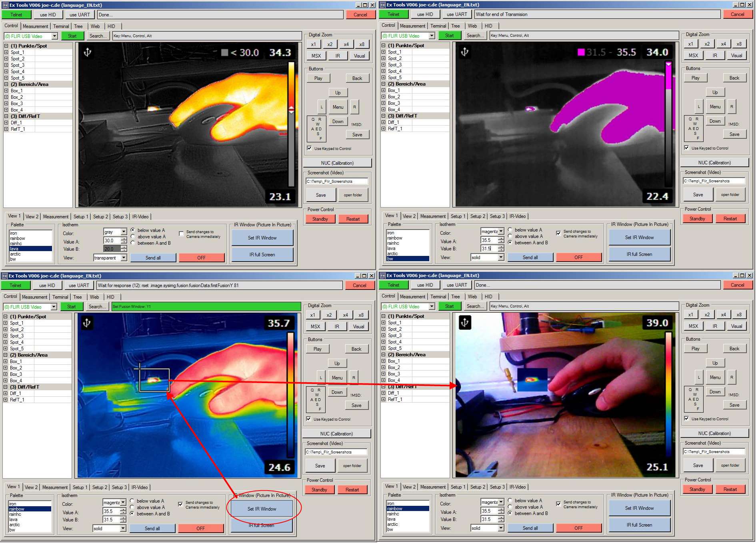Click the anchor icon on the lava thermal image

88,52
